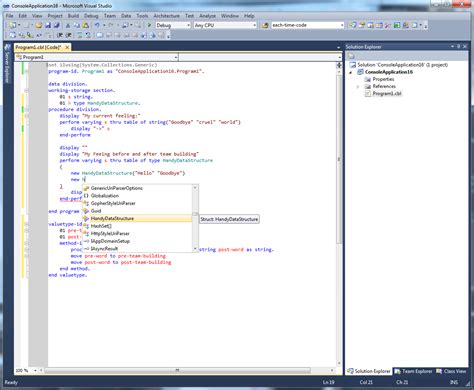Click the INS indicator in the status bar
Screen dimensions: 474x390
point(454,382)
